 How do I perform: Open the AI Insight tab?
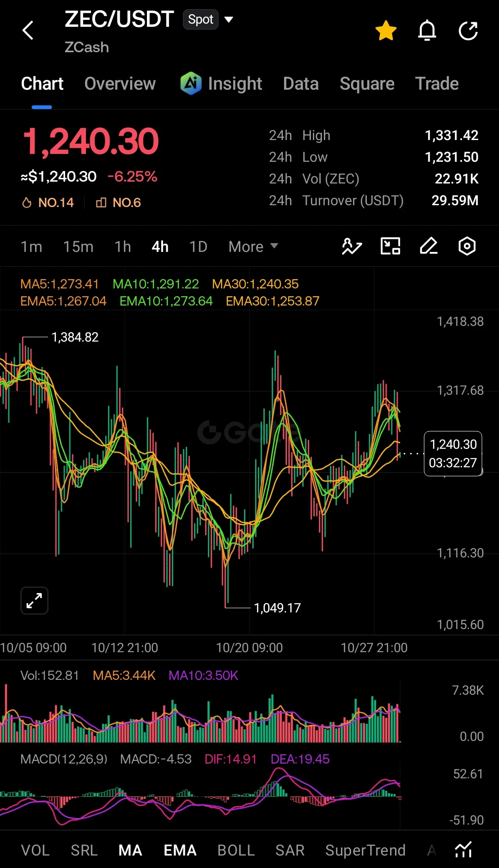tap(221, 84)
